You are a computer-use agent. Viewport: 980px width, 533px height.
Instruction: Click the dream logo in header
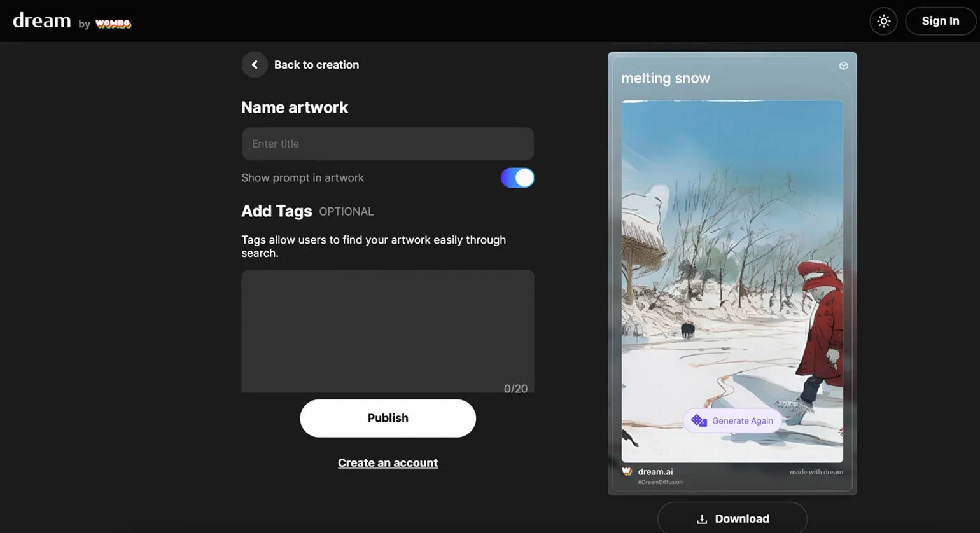(x=42, y=21)
